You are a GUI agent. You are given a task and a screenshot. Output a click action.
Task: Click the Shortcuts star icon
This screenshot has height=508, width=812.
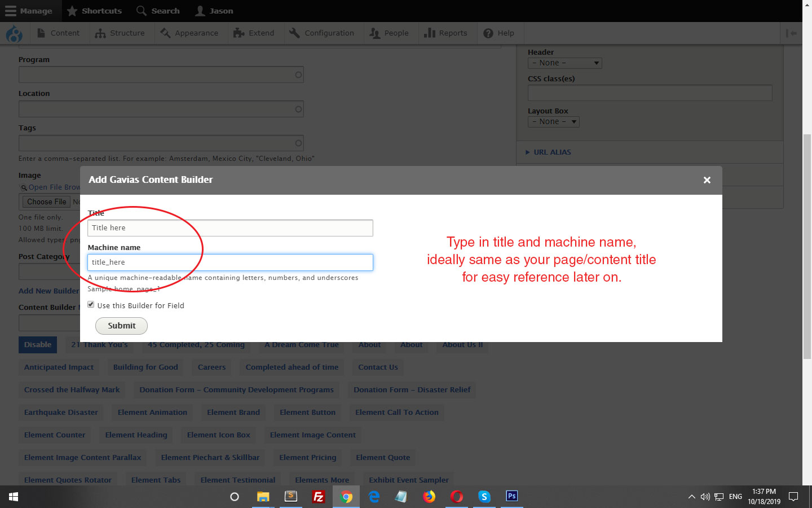pos(72,11)
